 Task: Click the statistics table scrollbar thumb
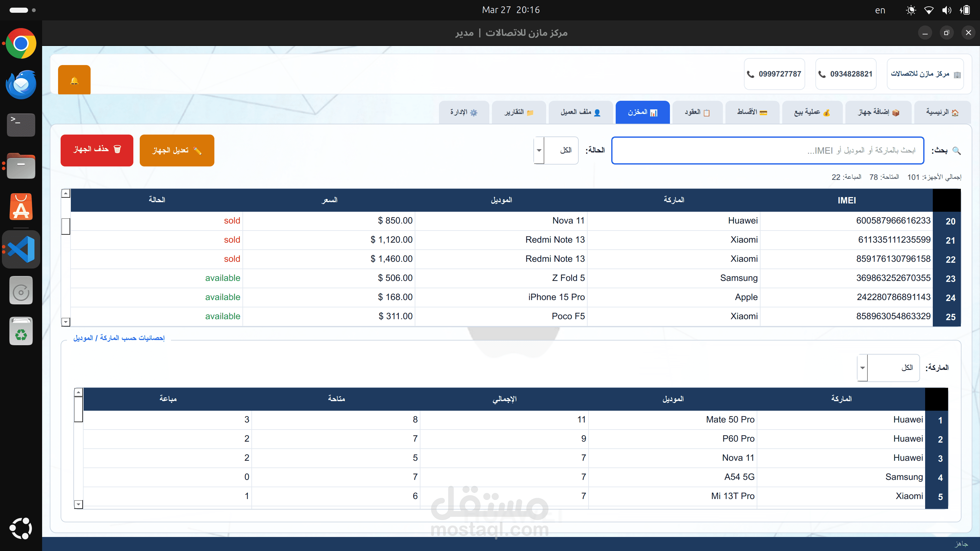(x=78, y=409)
